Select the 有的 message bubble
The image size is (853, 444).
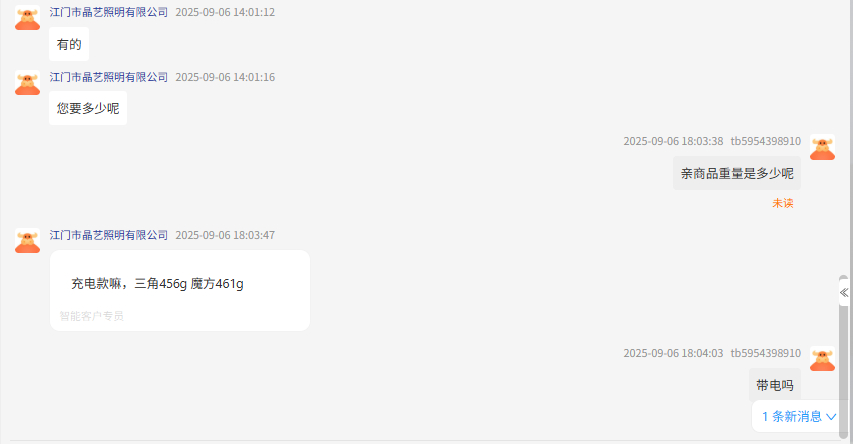[x=69, y=44]
